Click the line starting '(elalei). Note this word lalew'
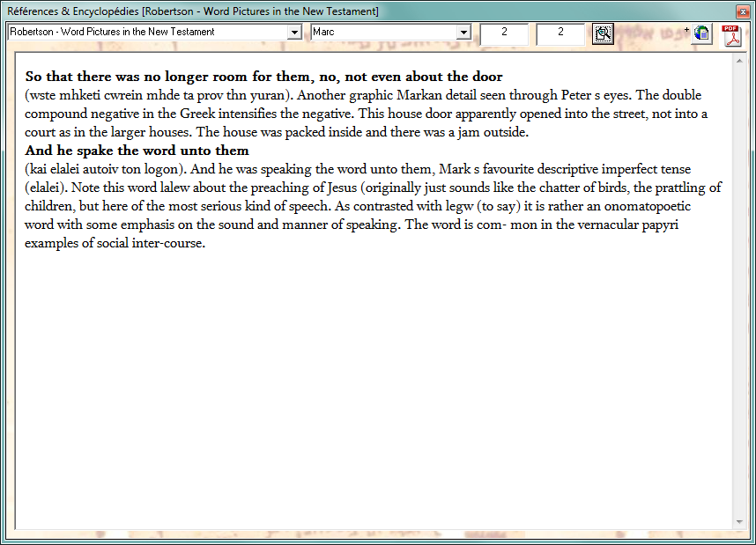756x545 pixels. coord(374,188)
